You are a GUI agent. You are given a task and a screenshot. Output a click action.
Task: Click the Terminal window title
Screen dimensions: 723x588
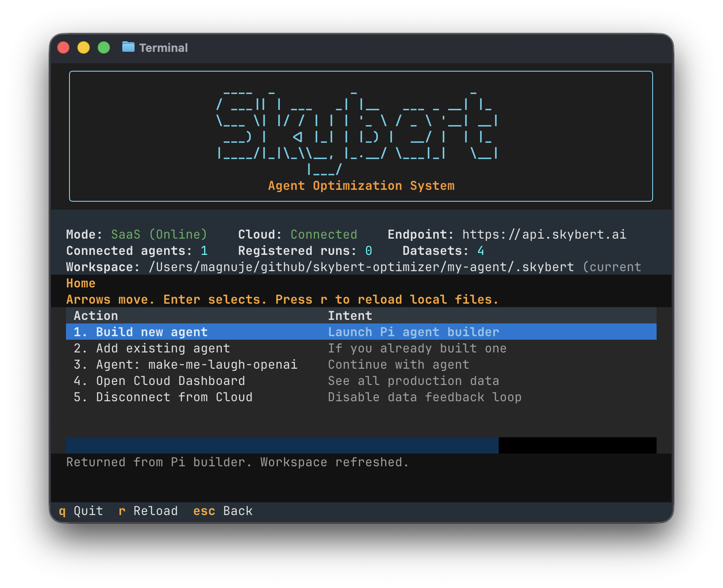[164, 48]
